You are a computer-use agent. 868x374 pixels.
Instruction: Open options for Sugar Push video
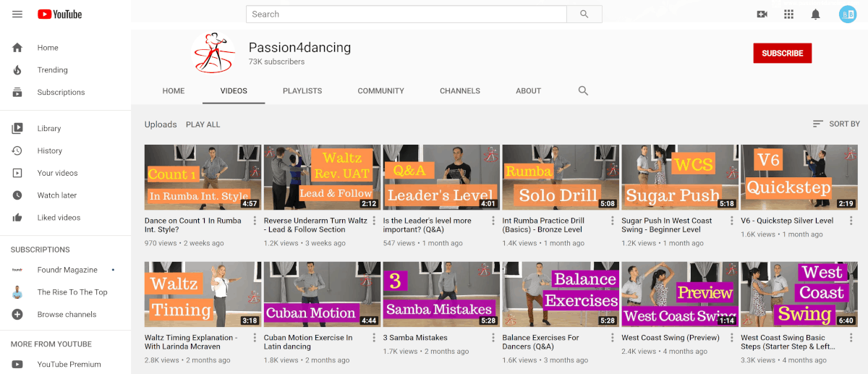click(732, 221)
